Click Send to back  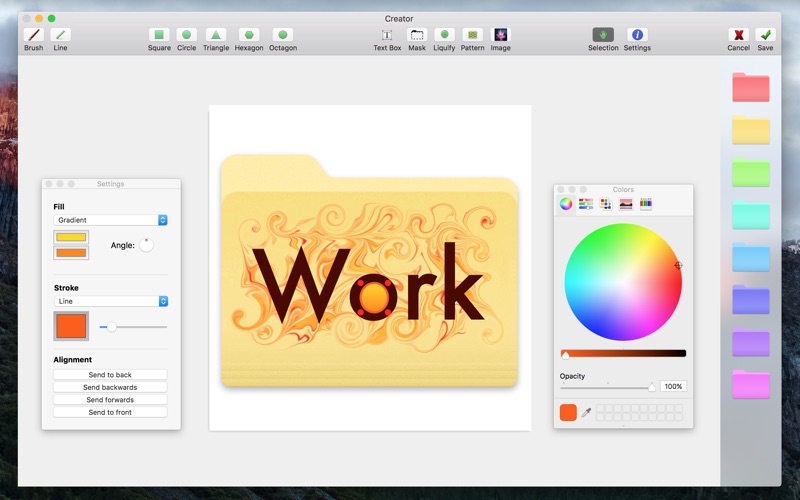(110, 374)
